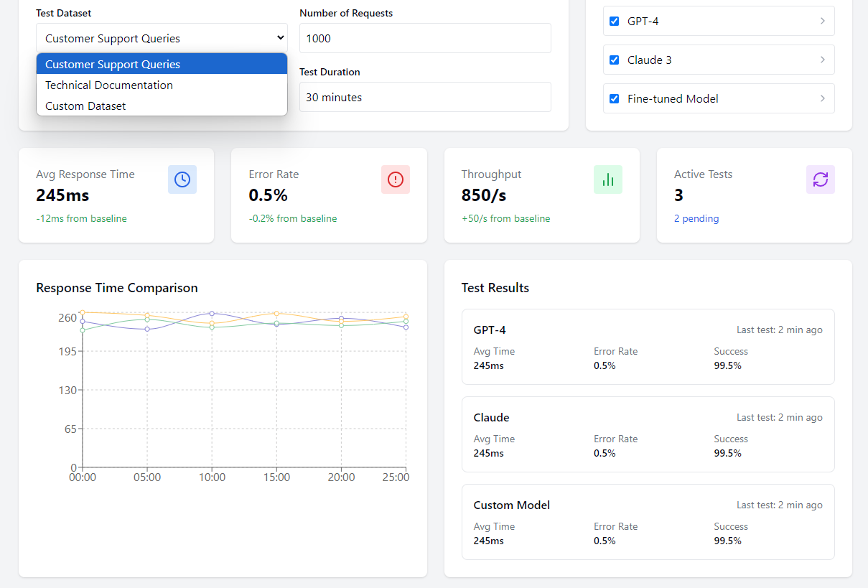Click the chevron arrow in Claude 3 row
Screen dimensions: 868x588
click(822, 60)
